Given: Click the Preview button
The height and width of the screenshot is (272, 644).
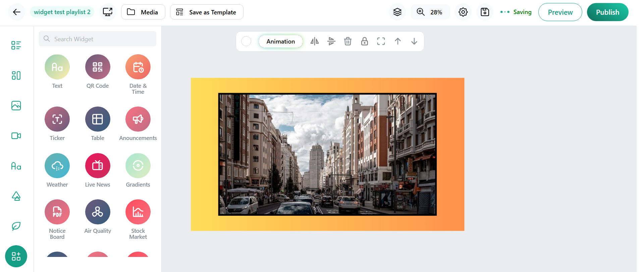Looking at the screenshot, I should [x=560, y=12].
